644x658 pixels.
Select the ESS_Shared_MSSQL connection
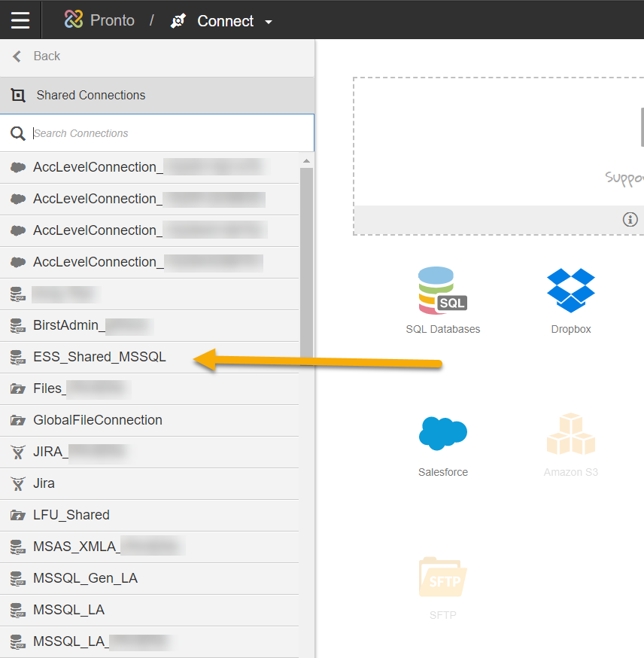pos(99,357)
